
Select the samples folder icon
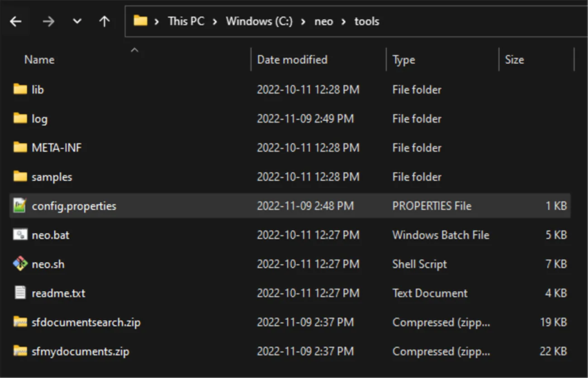click(20, 176)
